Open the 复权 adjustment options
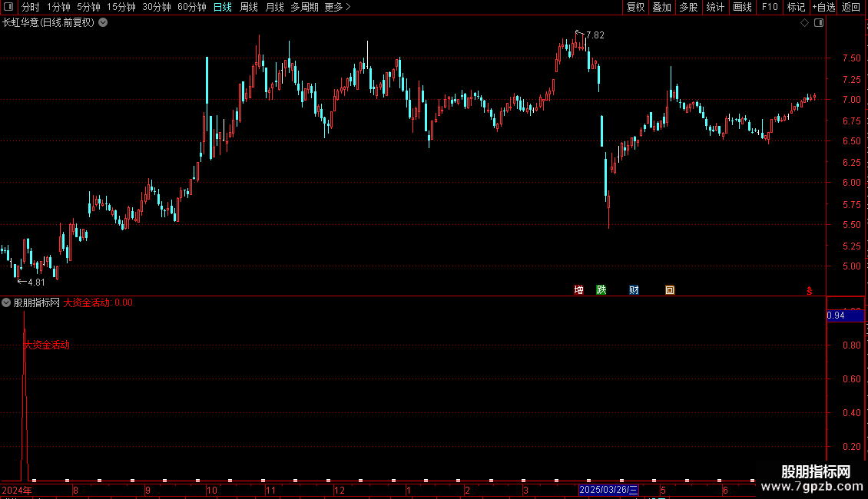Screen dimensions: 868x499 [x=635, y=7]
